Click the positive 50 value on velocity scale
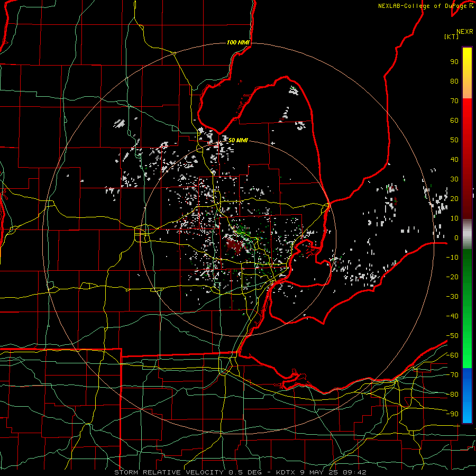Image resolution: width=476 pixels, height=476 pixels. coord(454,140)
